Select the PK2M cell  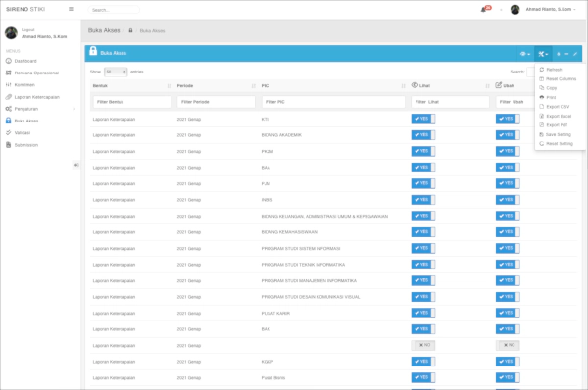(x=268, y=152)
